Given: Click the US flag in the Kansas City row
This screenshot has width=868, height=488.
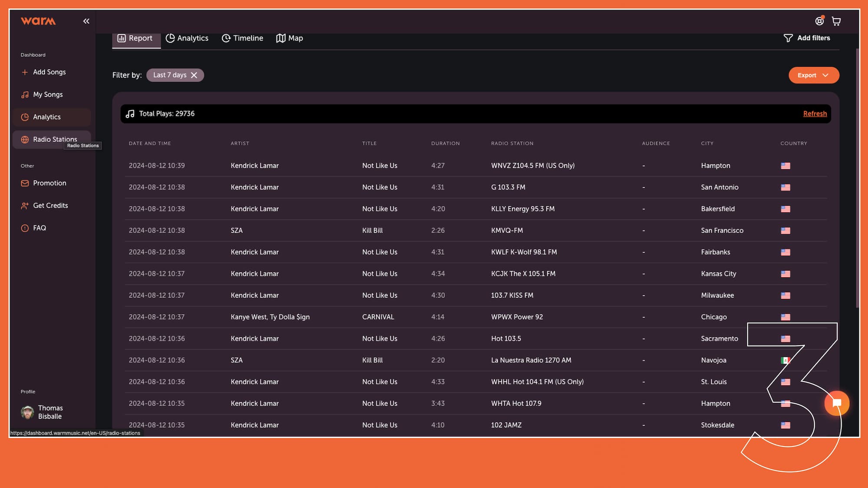Looking at the screenshot, I should pos(786,274).
